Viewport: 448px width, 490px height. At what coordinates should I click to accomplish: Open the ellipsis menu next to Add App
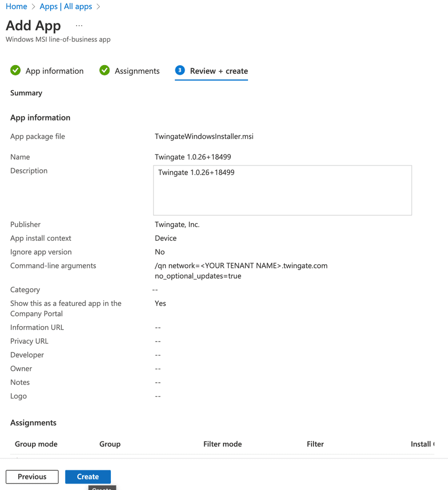click(x=79, y=26)
